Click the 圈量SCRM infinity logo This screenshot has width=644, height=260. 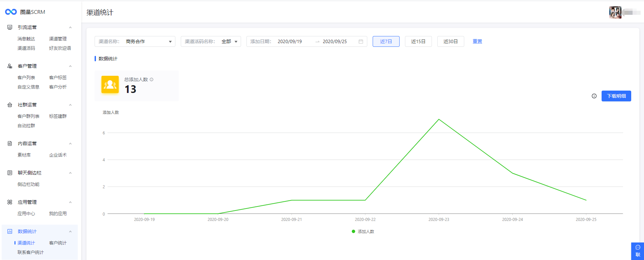click(x=11, y=12)
